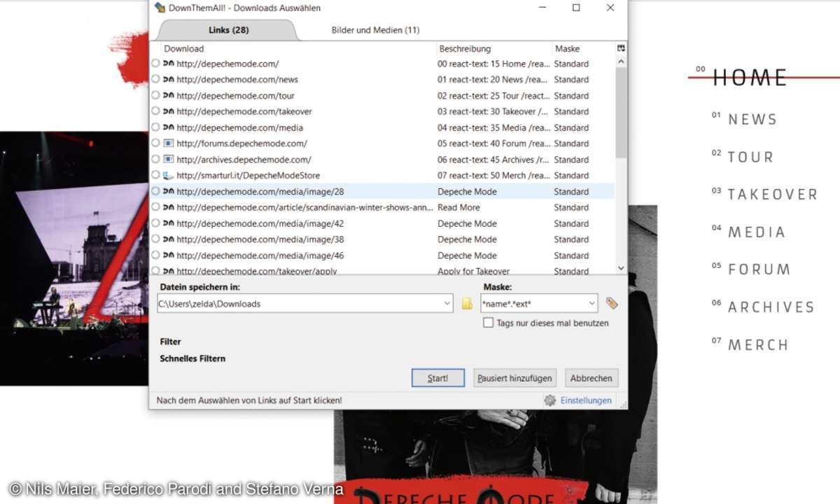Open NEWS in the website menu
The width and height of the screenshot is (840, 504).
coord(752,119)
